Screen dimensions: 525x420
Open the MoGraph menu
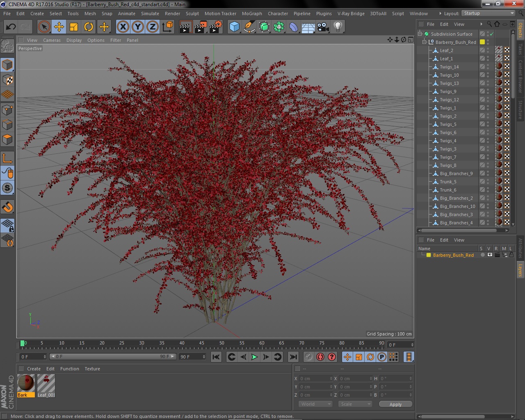coord(252,14)
